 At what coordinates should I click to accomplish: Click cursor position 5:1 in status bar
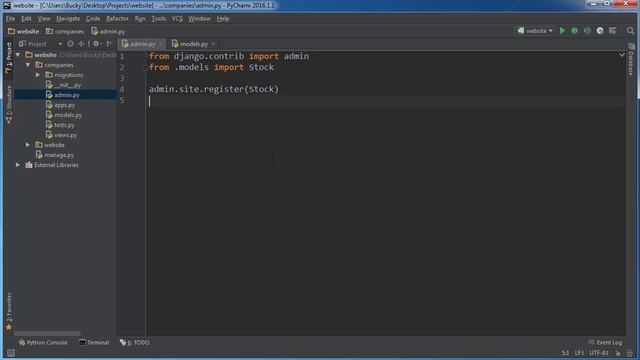(565, 353)
